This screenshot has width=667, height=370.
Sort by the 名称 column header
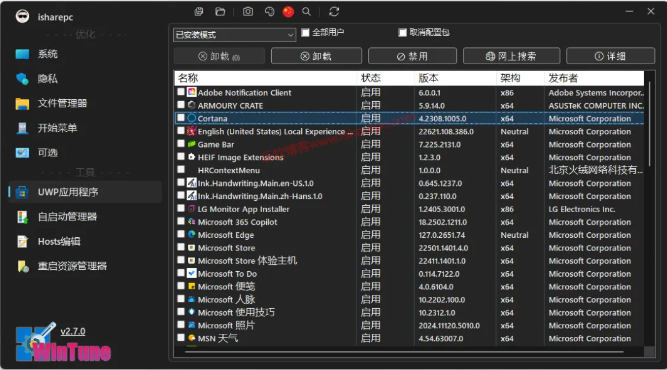point(266,78)
